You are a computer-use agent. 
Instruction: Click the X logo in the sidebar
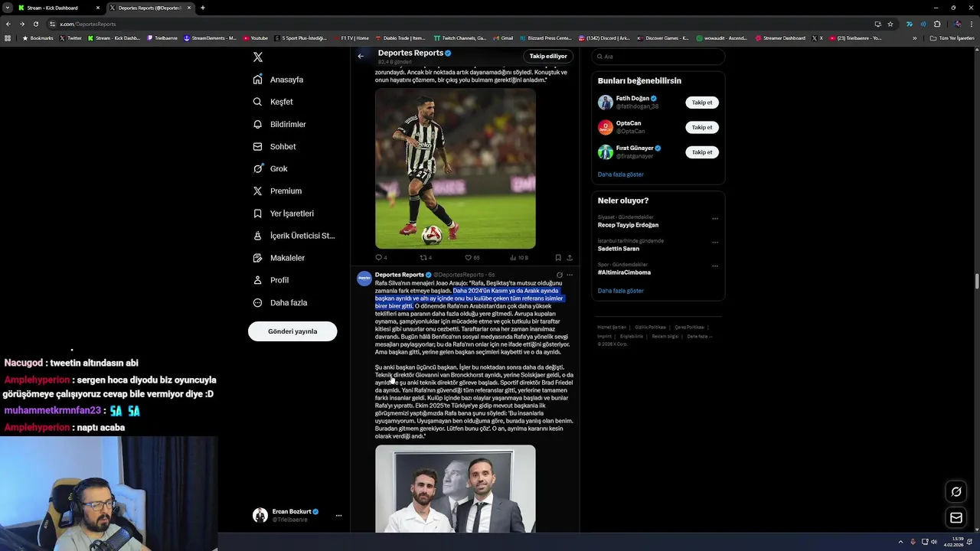coord(258,57)
